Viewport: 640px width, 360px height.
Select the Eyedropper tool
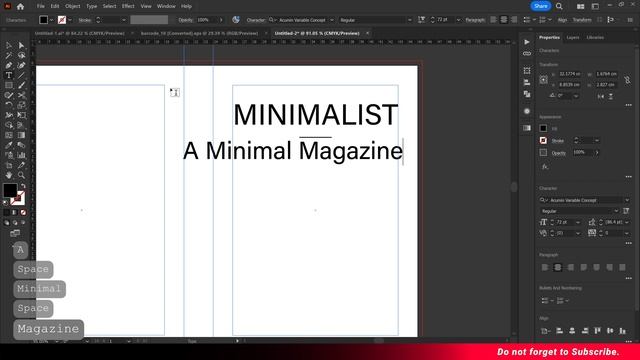pos(9,145)
